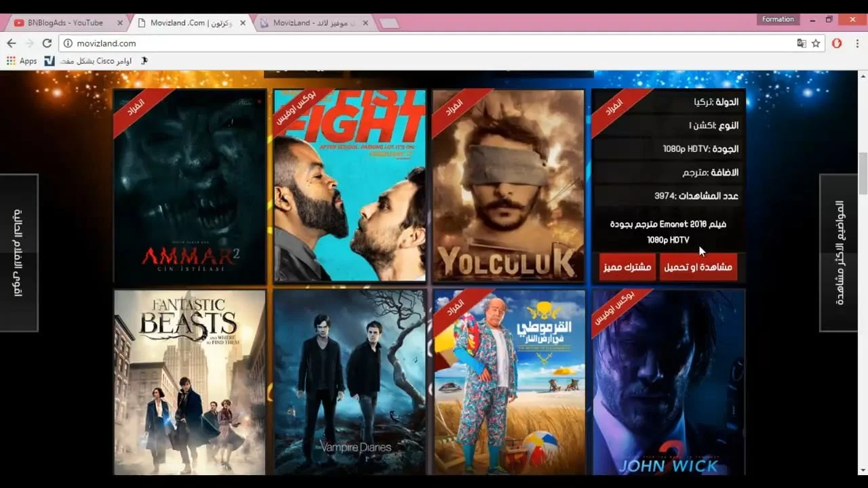
Task: Select the John Wick 2 poster
Action: pos(669,382)
